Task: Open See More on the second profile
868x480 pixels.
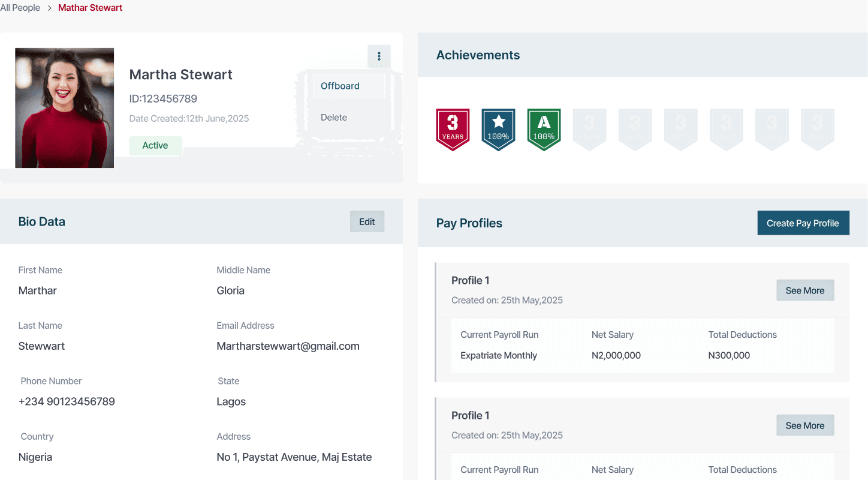Action: coord(804,425)
